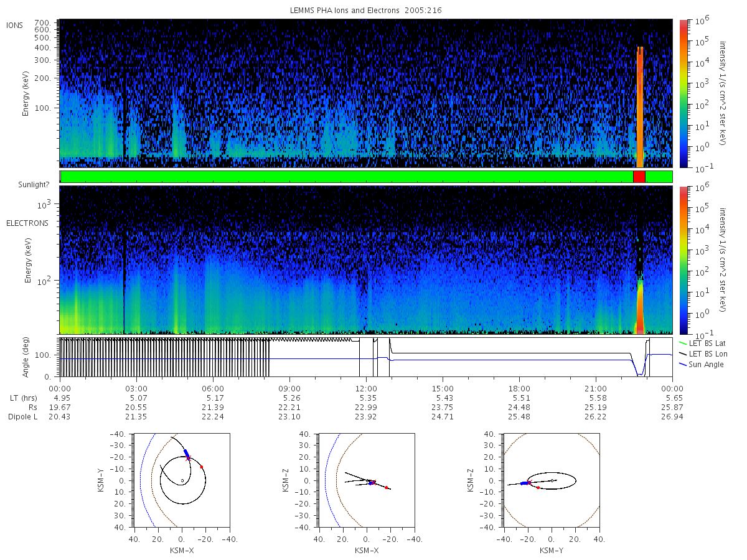This screenshot has width=747, height=560.
Task: Click the Dipole L row label
Action: (x=23, y=416)
